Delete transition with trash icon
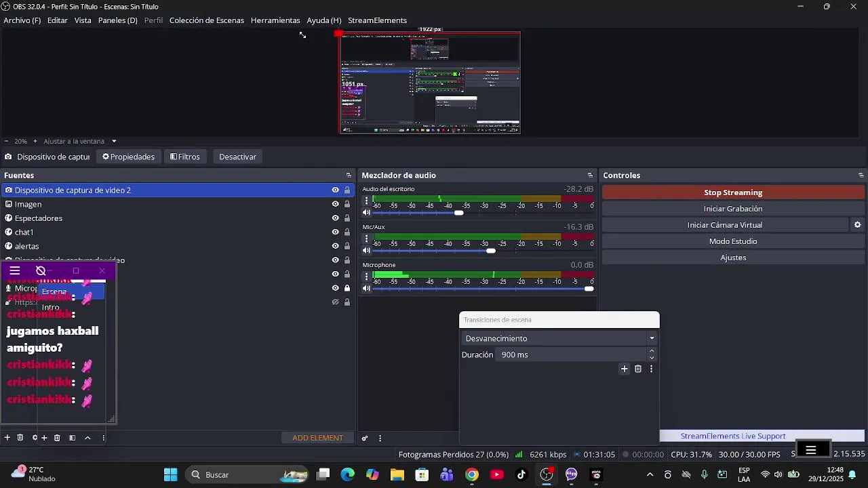The image size is (868, 488). click(x=638, y=369)
